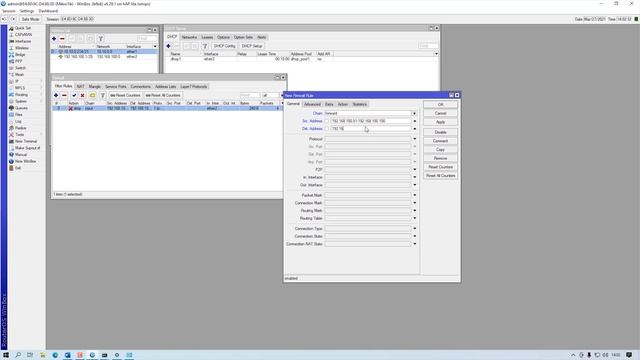Expand the Routing sidebar menu
Viewport: 640px width, 360px height.
click(x=20, y=95)
